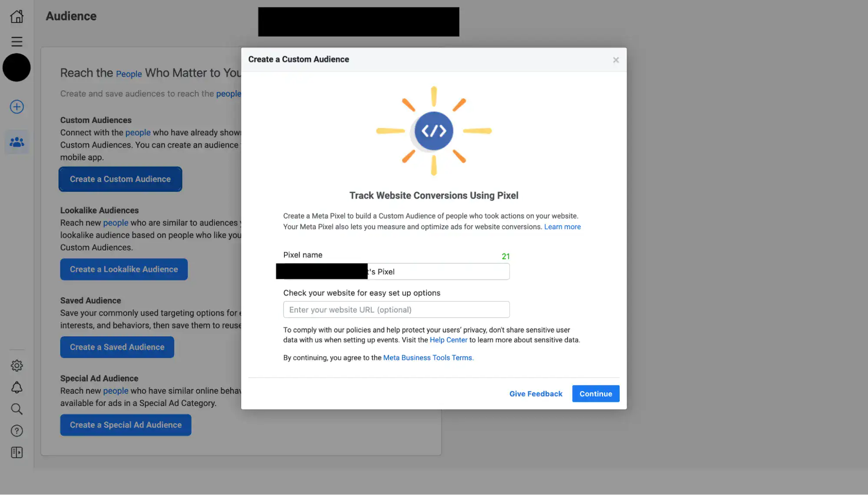Open the hamburger menu icon
The image size is (868, 495).
pos(17,41)
